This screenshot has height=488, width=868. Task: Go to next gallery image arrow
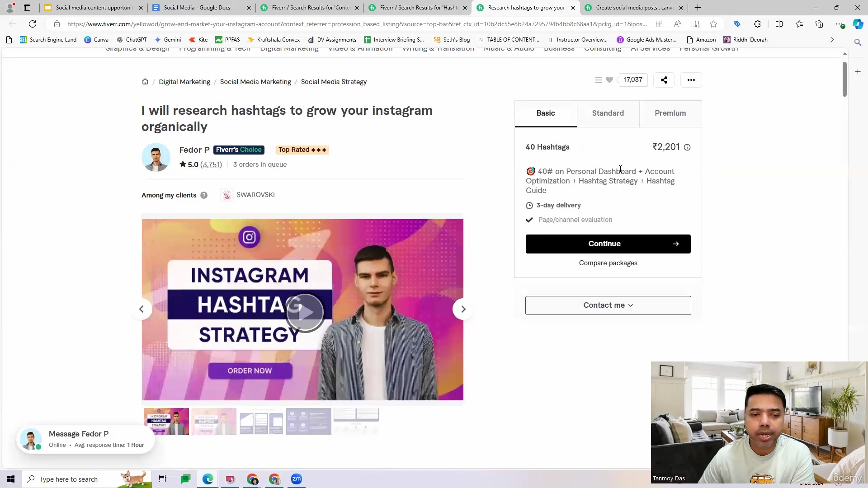(463, 309)
